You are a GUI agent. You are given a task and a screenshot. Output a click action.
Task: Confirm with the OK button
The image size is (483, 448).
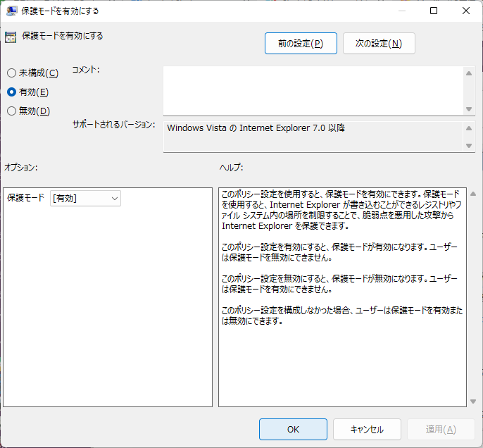[293, 429]
